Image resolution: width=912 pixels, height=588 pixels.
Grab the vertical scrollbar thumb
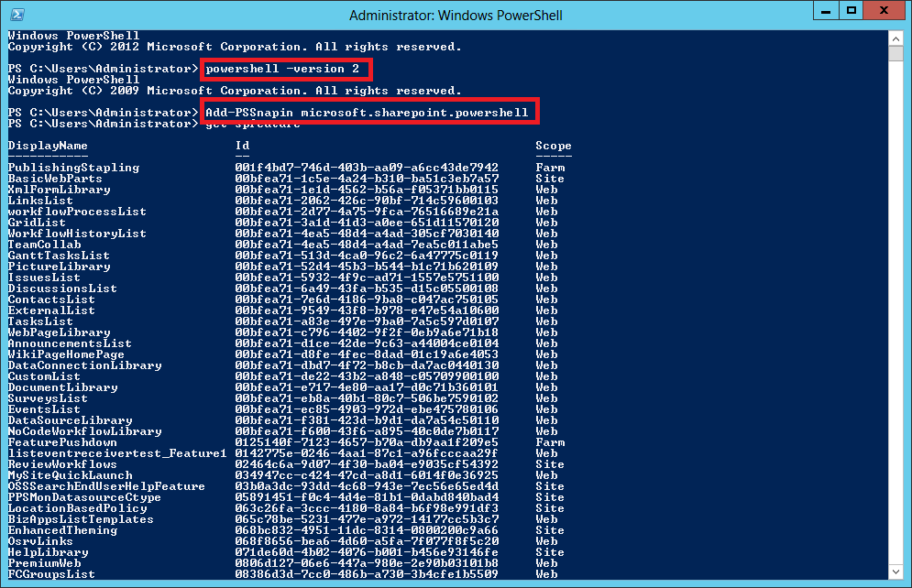[x=896, y=53]
